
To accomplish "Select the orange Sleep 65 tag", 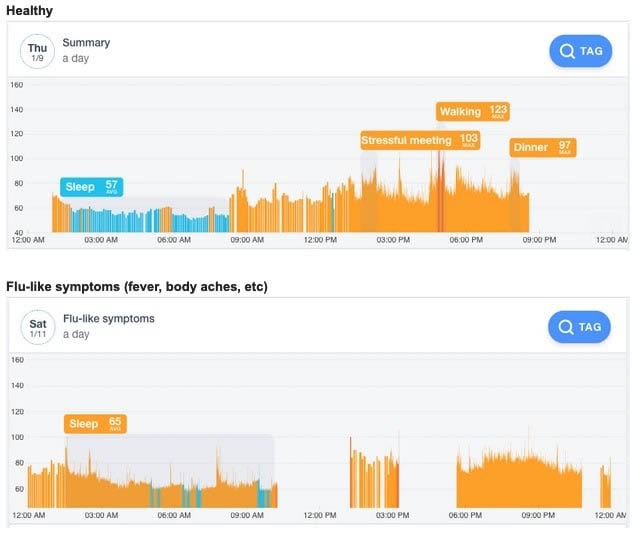I will 95,423.
